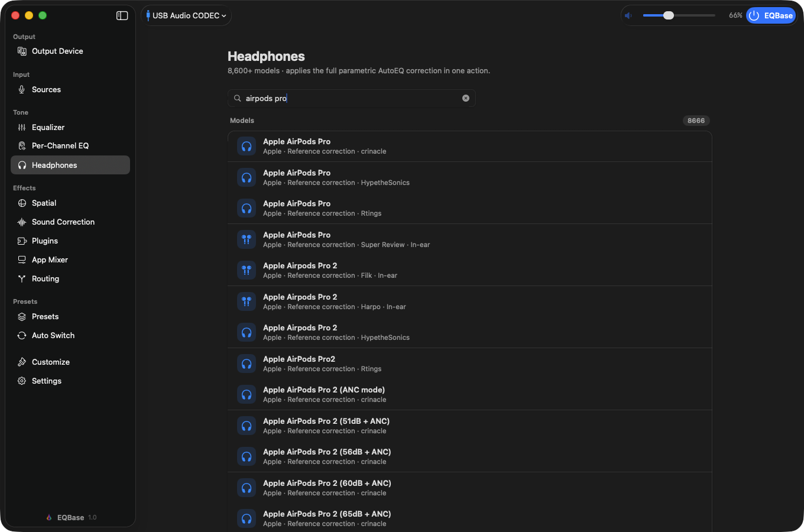Click the Sources microphone icon

(x=22, y=90)
